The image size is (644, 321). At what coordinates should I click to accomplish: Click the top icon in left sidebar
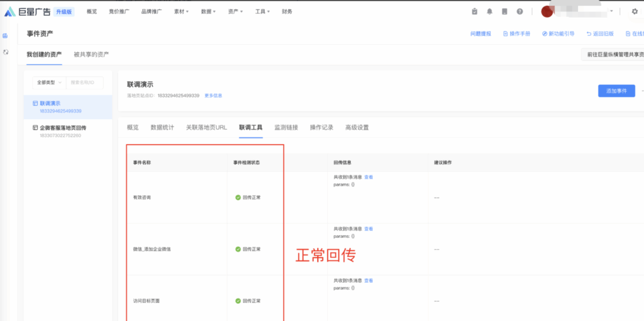point(6,36)
